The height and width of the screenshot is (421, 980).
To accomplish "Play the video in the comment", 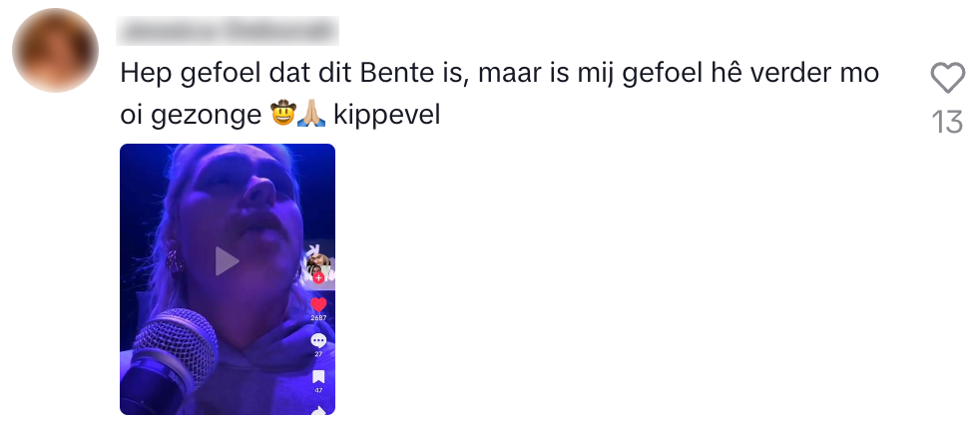I will (x=227, y=261).
